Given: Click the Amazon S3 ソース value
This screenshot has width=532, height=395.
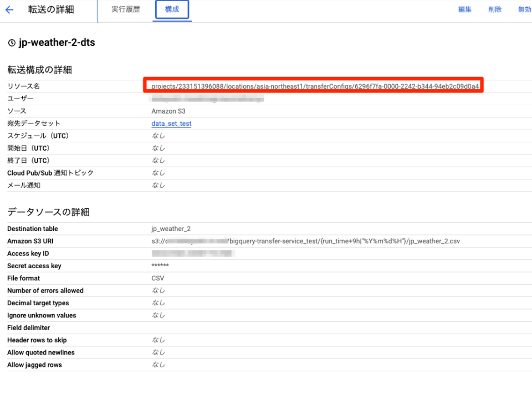Looking at the screenshot, I should [x=168, y=111].
